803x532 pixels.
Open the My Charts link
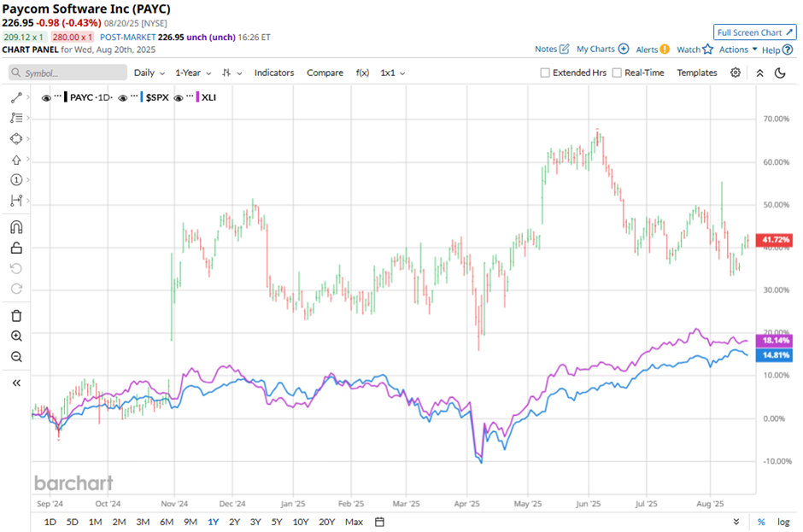pos(595,50)
